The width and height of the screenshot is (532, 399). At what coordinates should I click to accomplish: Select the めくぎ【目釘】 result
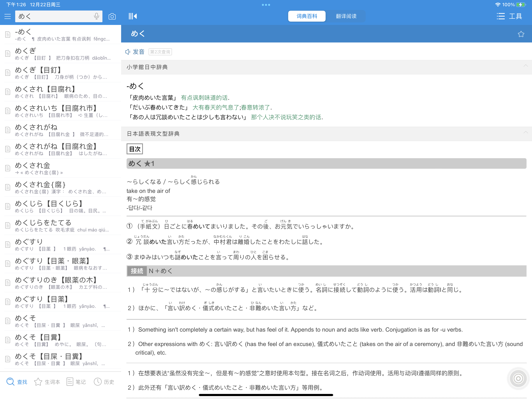(61, 73)
